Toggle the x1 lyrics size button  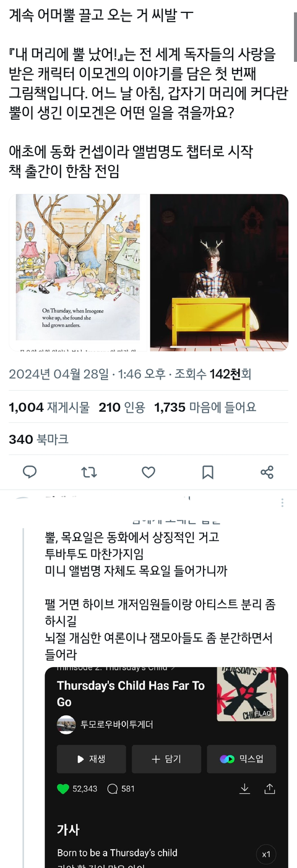(x=266, y=854)
